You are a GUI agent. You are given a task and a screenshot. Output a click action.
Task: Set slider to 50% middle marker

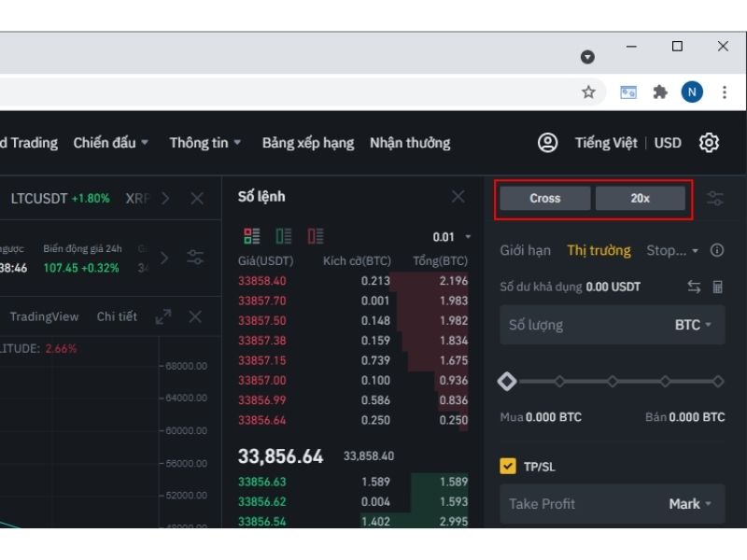point(613,381)
